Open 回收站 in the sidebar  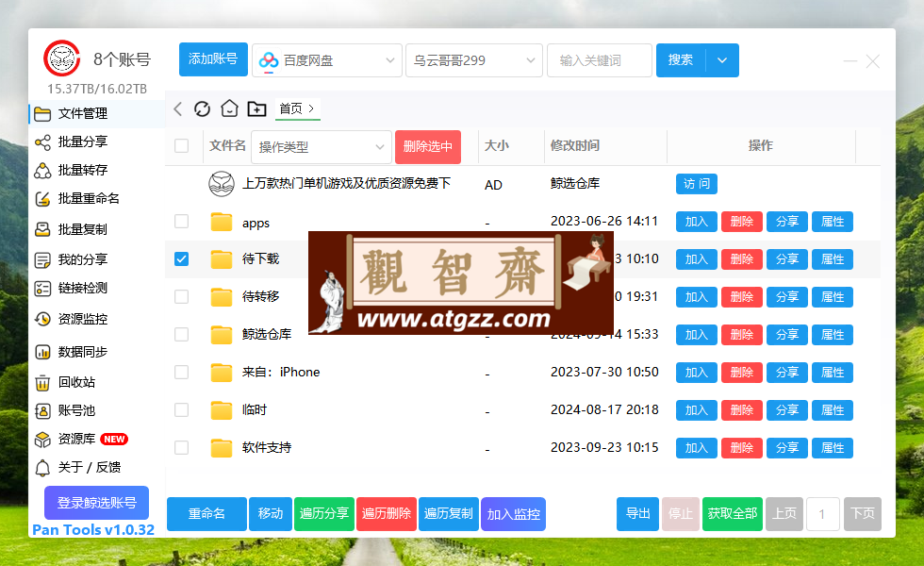[x=76, y=383]
